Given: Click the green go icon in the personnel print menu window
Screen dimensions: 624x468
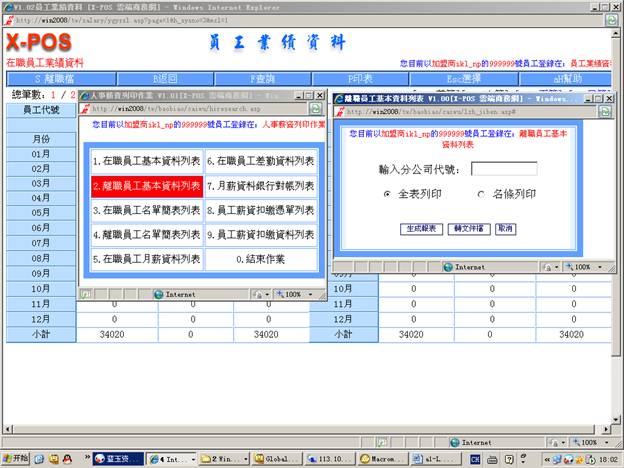Looking at the screenshot, I should click(316, 108).
